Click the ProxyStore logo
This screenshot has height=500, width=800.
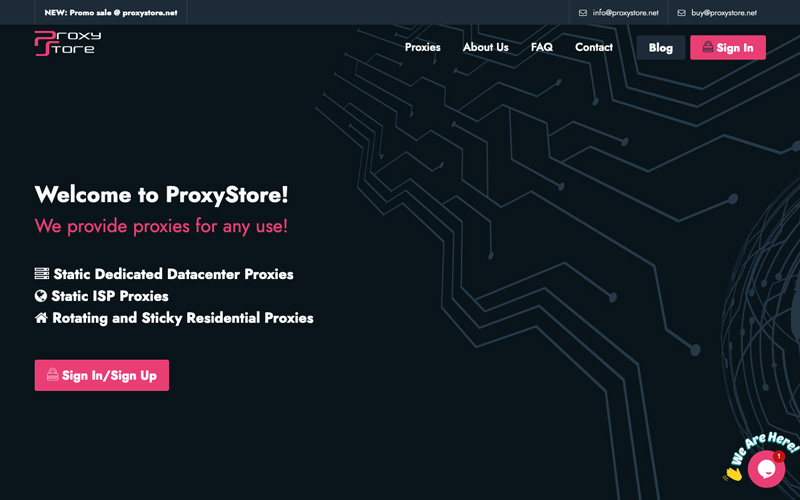[68, 43]
